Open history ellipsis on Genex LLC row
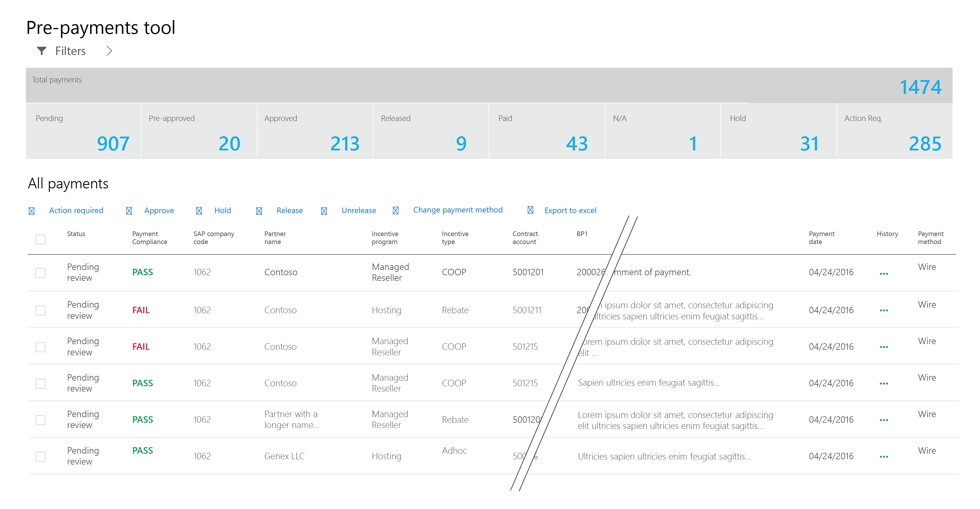The image size is (980, 509). click(884, 456)
